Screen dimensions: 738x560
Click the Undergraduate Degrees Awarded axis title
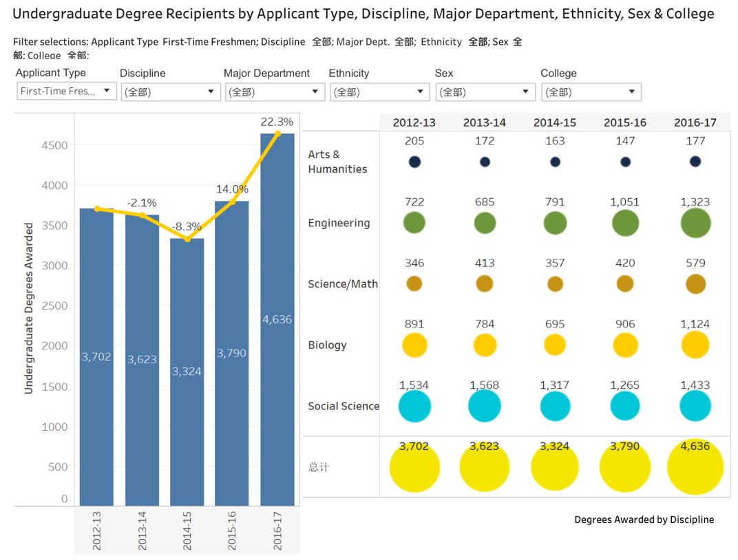tap(29, 308)
